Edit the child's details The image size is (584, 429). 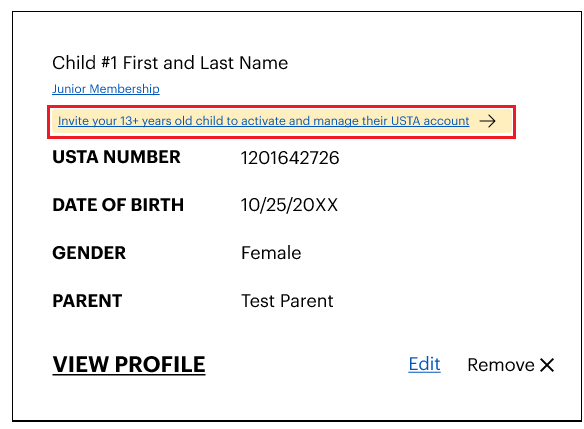[424, 364]
